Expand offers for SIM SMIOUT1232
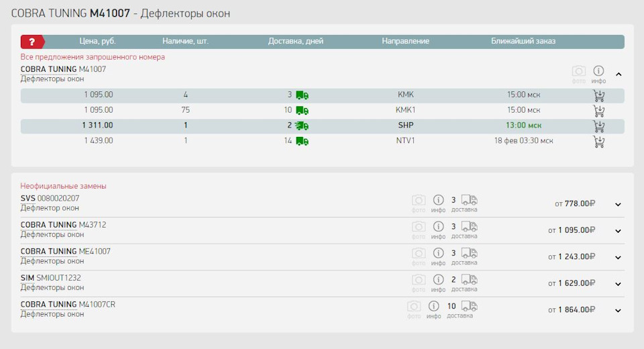The height and width of the screenshot is (349, 644). (618, 284)
